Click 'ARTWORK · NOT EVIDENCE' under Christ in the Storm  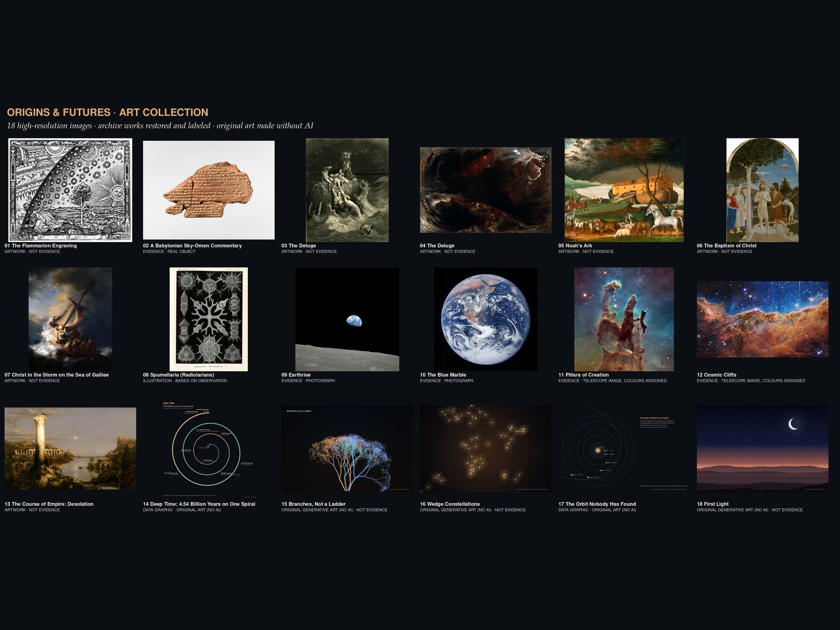pyautogui.click(x=33, y=381)
